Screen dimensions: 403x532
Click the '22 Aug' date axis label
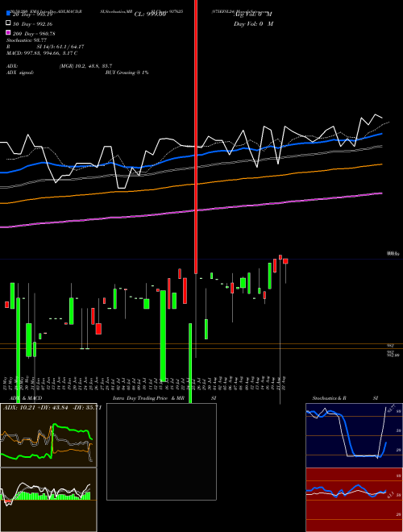pyautogui.click(x=284, y=383)
